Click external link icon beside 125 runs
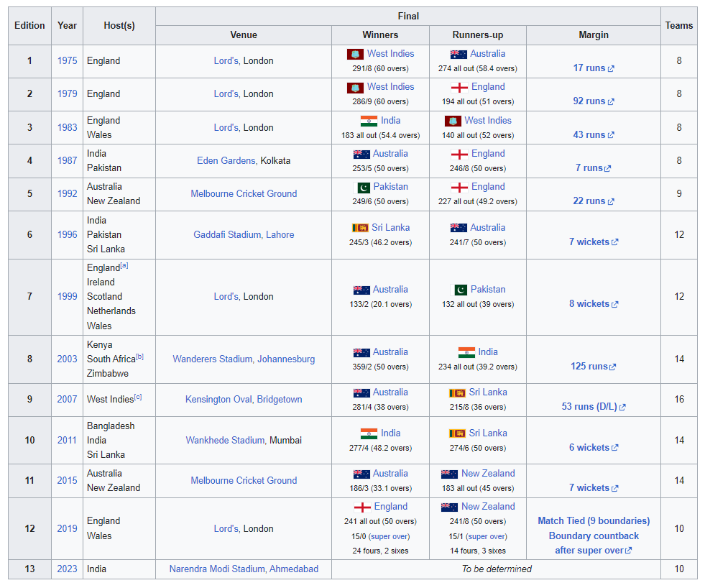Screen dimensions: 705x588 (x=612, y=367)
